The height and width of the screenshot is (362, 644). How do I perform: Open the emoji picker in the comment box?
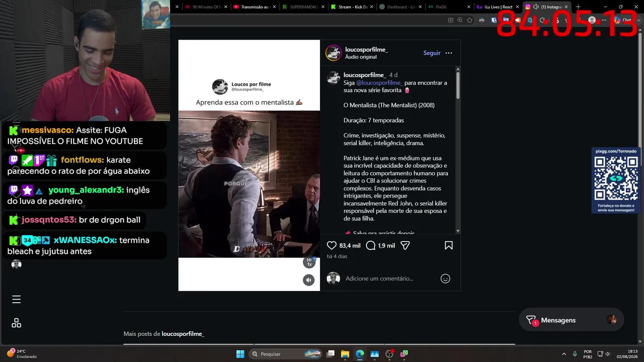[x=445, y=279]
